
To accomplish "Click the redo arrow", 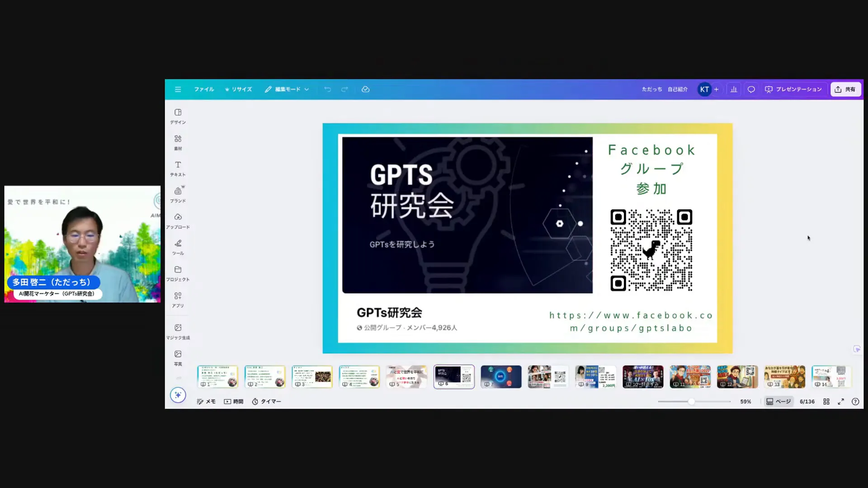I will point(344,89).
